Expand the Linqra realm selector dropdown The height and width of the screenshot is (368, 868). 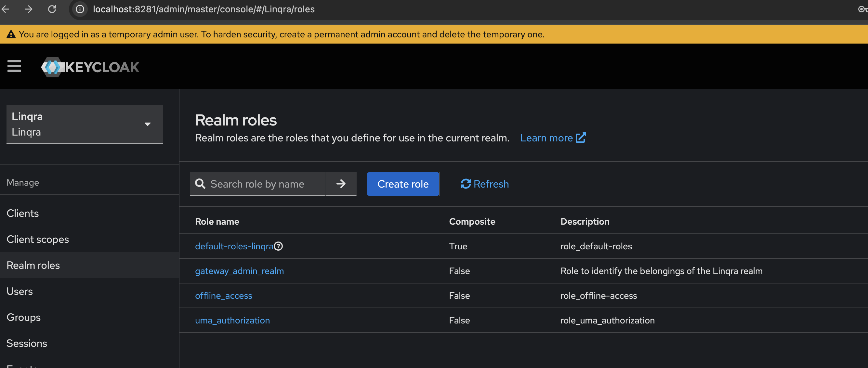point(148,124)
